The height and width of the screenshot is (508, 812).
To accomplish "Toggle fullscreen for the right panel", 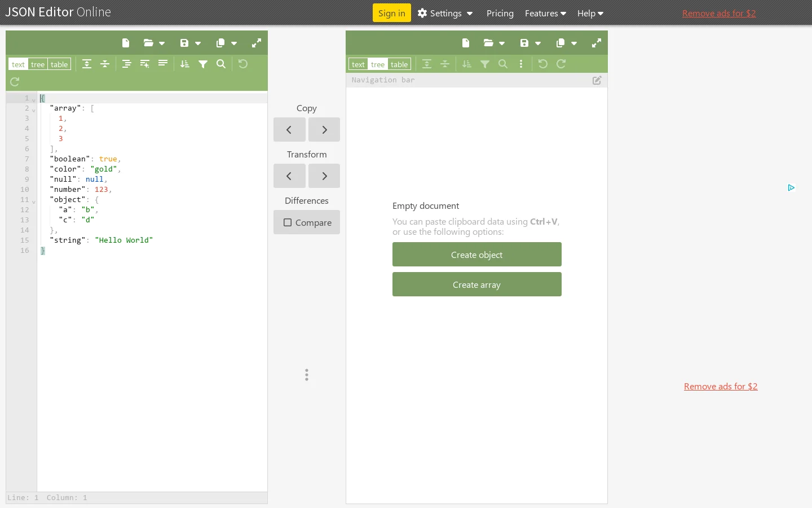I will pyautogui.click(x=597, y=43).
